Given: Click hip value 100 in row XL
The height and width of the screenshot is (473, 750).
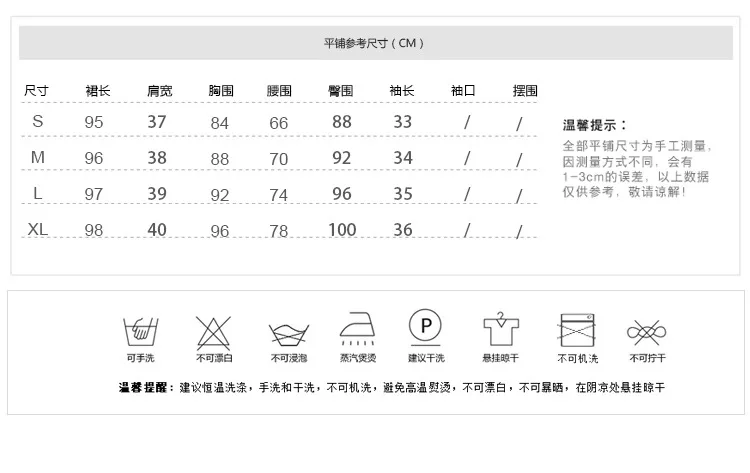Looking at the screenshot, I should [x=342, y=230].
